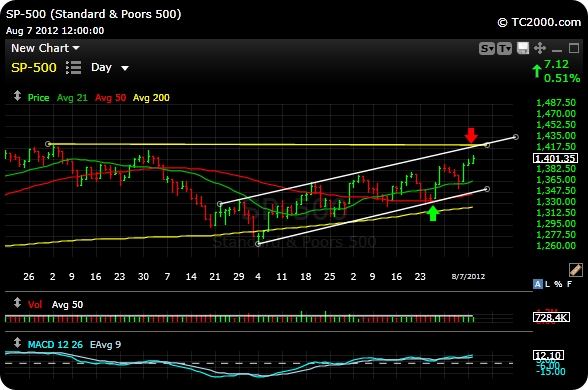The image size is (588, 390).
Task: Select the Avg 50 label in volume pane
Action: 68,304
